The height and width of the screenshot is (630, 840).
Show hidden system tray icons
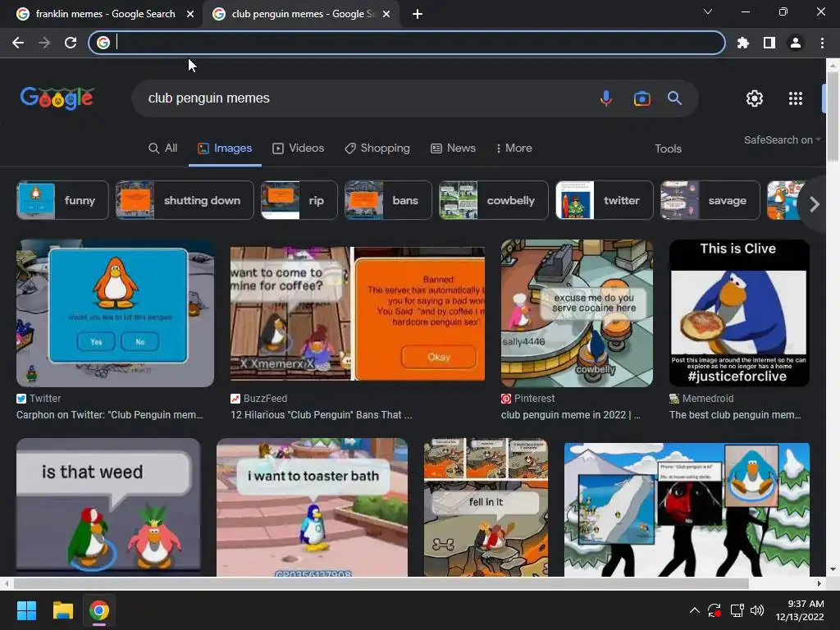point(694,610)
